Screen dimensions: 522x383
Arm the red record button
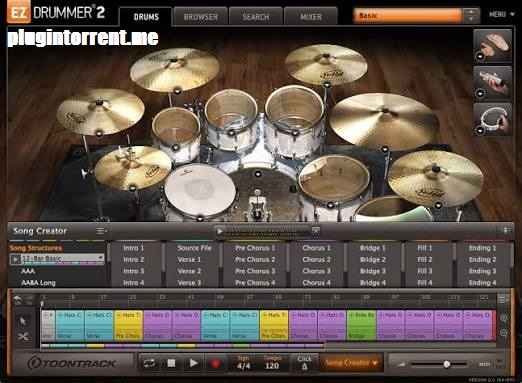[216, 363]
